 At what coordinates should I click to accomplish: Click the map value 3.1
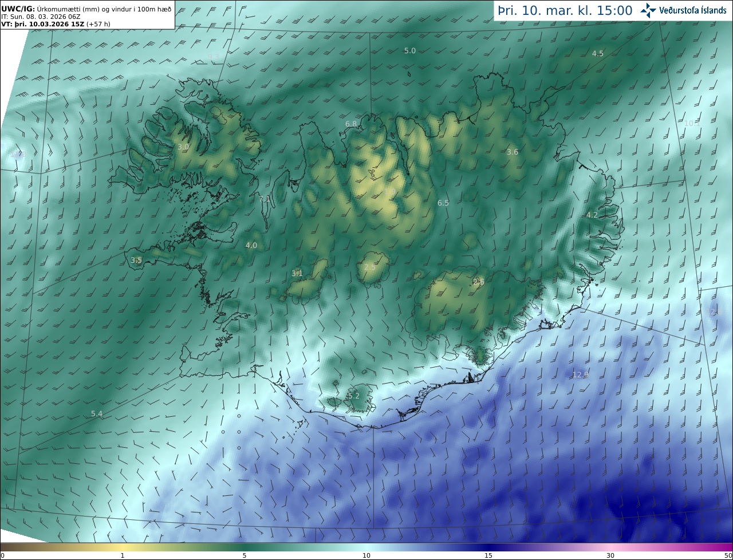click(297, 274)
